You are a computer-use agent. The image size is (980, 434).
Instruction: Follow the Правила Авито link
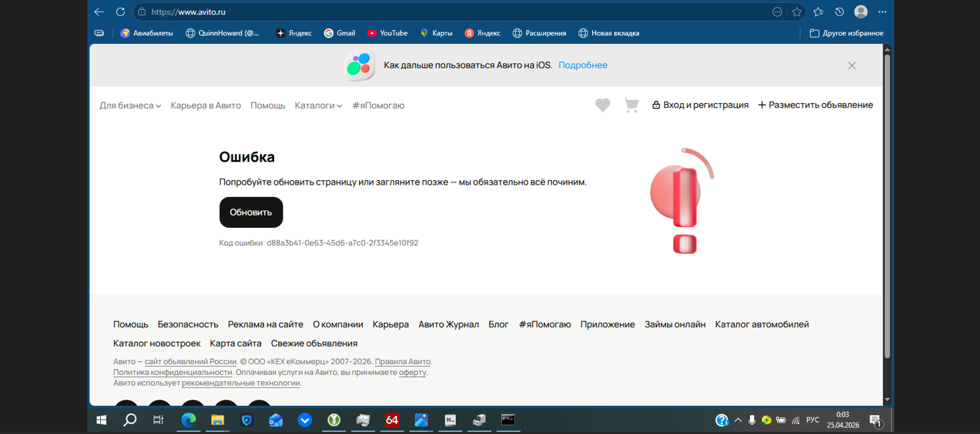coord(402,362)
